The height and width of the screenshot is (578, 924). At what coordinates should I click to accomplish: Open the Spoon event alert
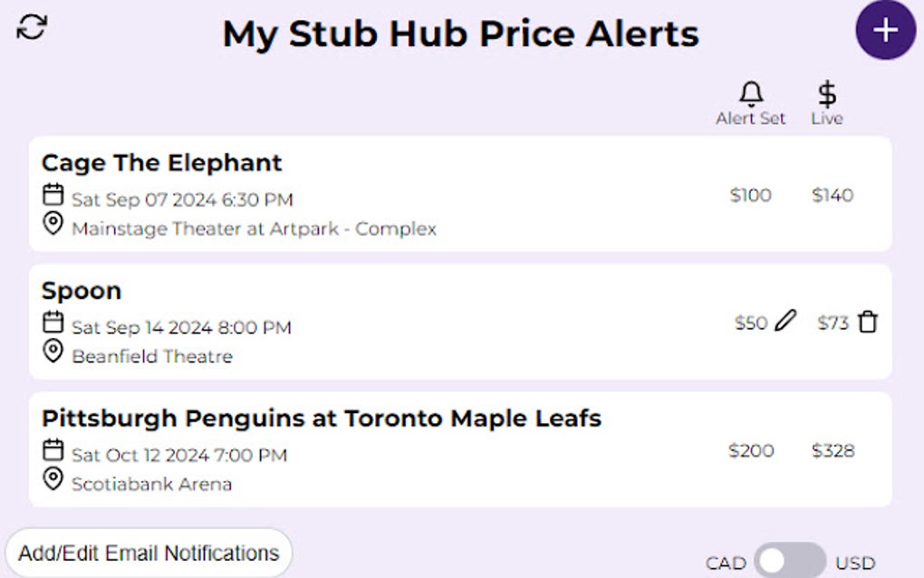[82, 291]
